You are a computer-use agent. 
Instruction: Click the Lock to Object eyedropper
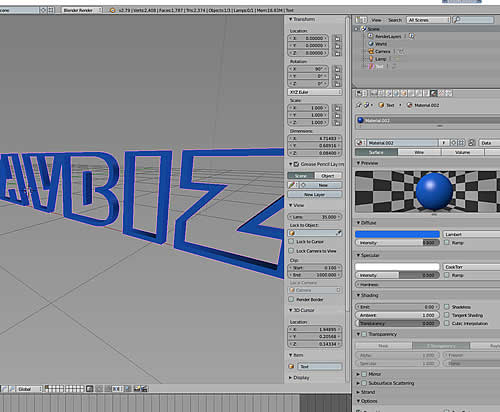[x=339, y=233]
